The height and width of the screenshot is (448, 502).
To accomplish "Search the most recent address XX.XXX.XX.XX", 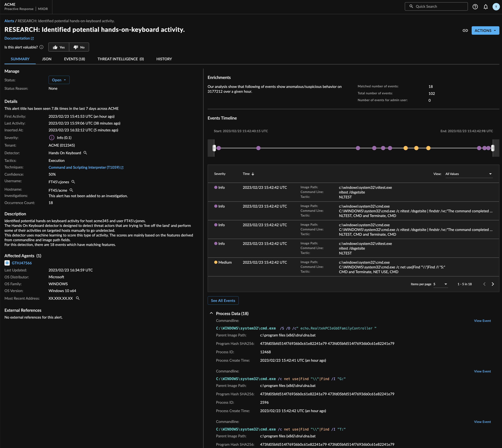I will (x=78, y=298).
